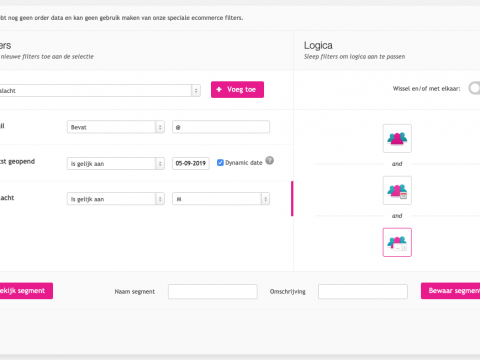Uncheck the Dynamic date checkbox

pos(220,163)
